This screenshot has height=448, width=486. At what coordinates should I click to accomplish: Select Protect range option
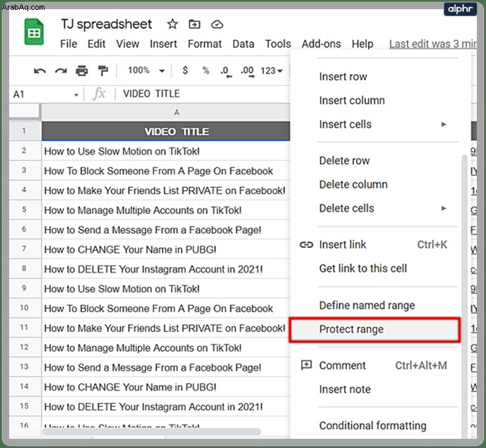(374, 329)
